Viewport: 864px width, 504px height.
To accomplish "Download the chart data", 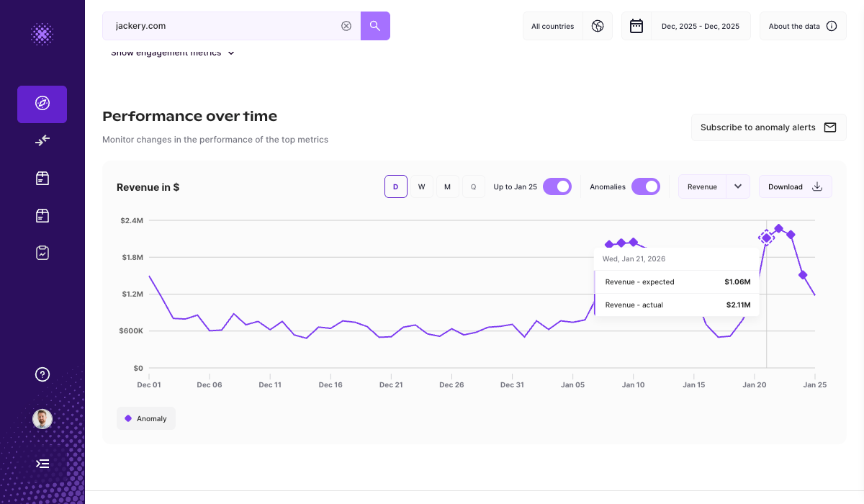I will tap(795, 186).
